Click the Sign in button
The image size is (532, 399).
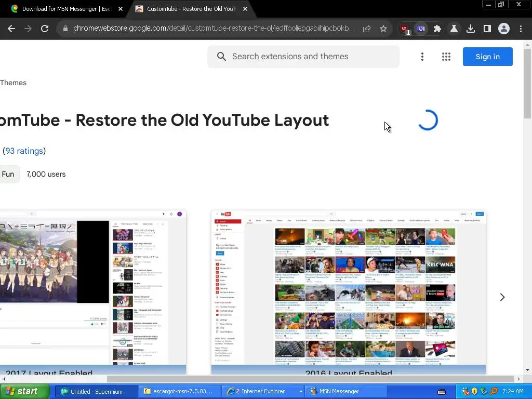[x=487, y=57]
